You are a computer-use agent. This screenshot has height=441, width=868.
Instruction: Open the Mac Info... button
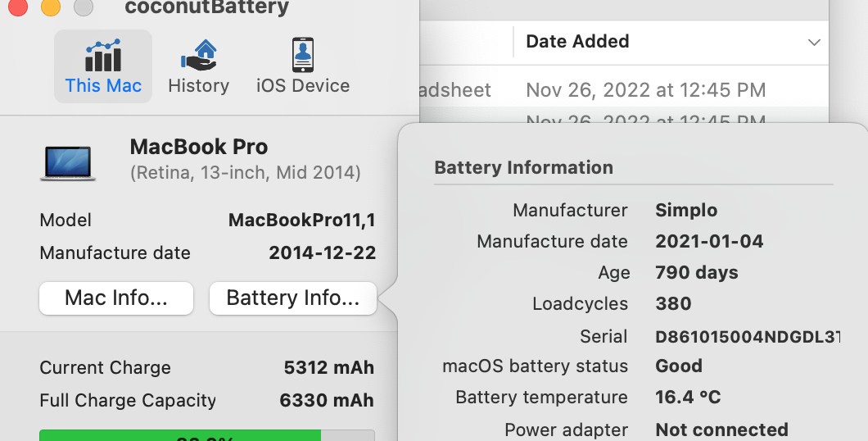pyautogui.click(x=116, y=298)
